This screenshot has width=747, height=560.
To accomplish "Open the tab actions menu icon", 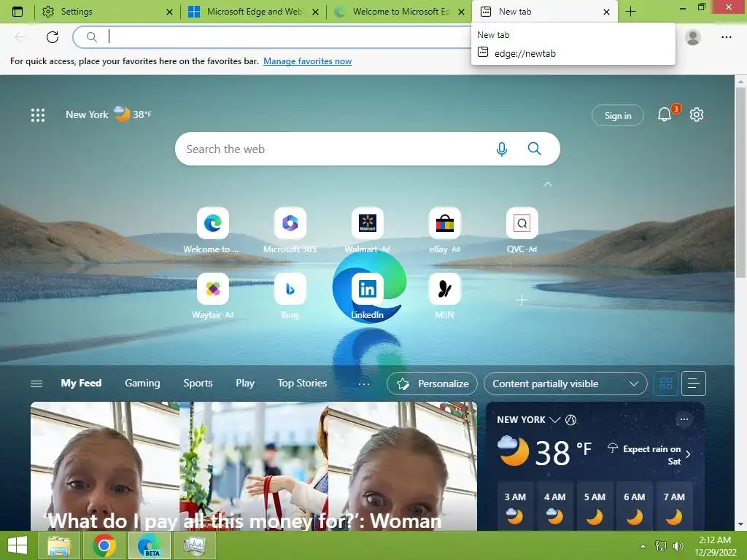I will tap(18, 12).
